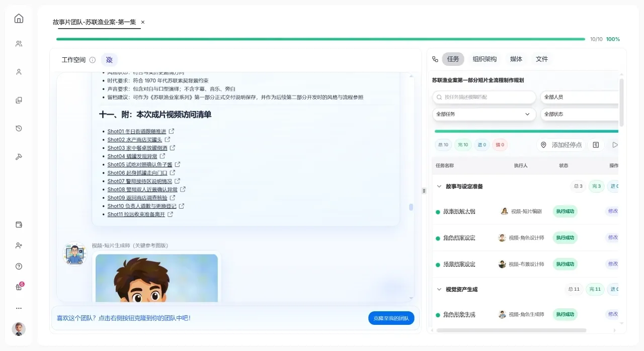Viewport: 644px width, 351px height.
Task: Open the single person sidebar icon
Action: pyautogui.click(x=19, y=72)
